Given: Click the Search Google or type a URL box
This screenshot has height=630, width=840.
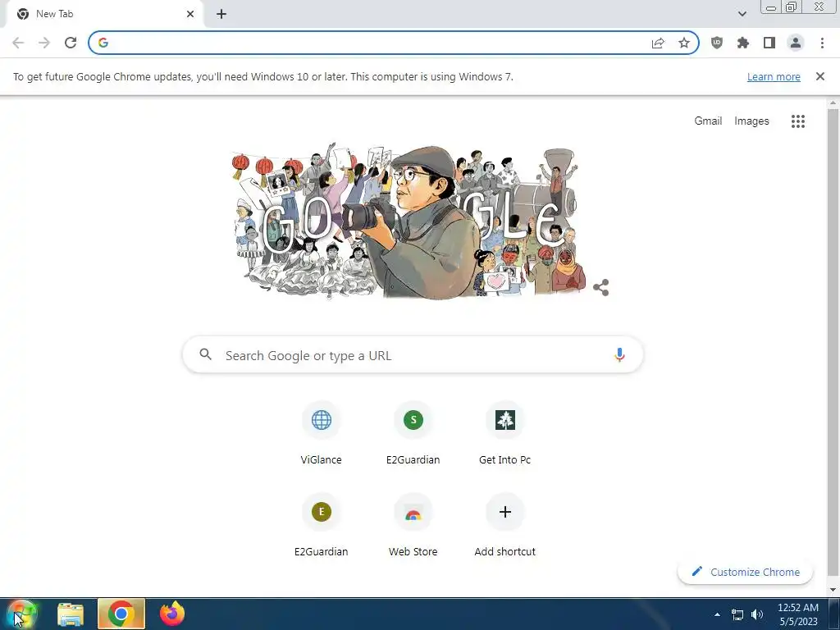Looking at the screenshot, I should (413, 355).
